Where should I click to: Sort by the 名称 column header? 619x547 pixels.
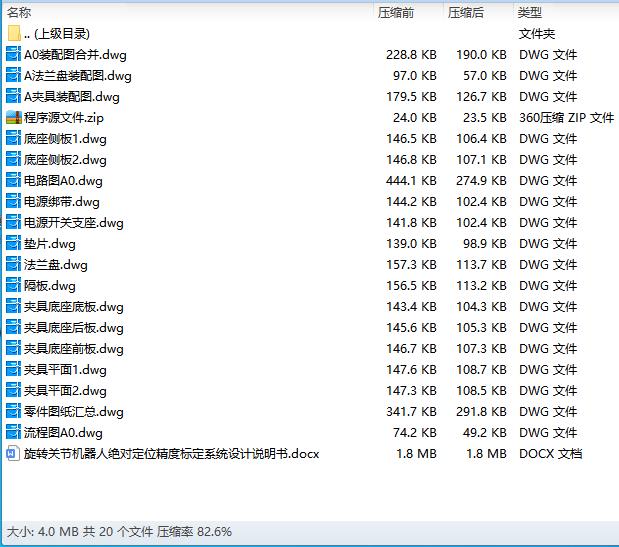point(19,13)
